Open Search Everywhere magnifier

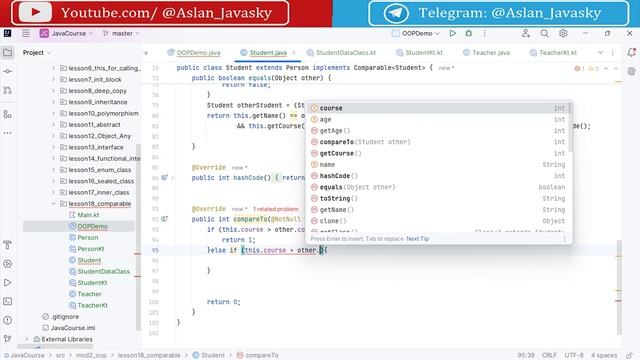click(544, 33)
